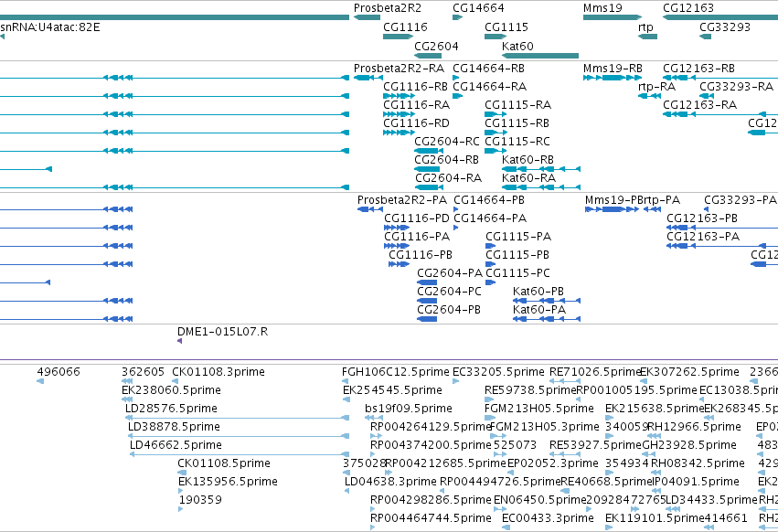Image resolution: width=778 pixels, height=532 pixels.
Task: Click the teal gene bar under Kat60
Action: point(540,56)
